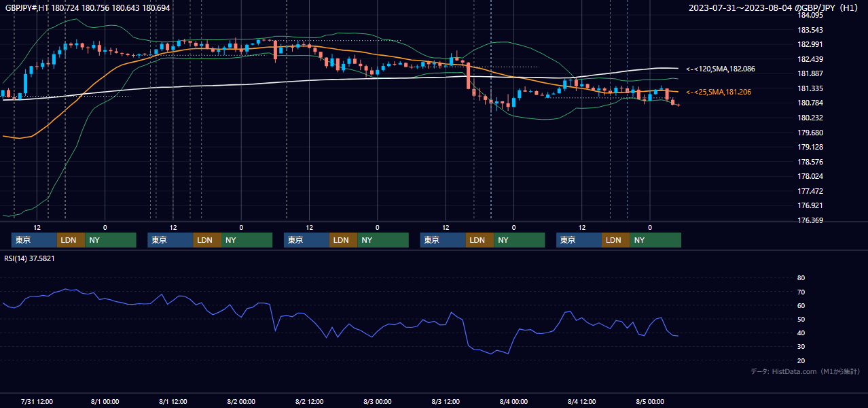Click the 182.439 price axis label
Viewport: 868px width, 408px height.
coord(810,59)
